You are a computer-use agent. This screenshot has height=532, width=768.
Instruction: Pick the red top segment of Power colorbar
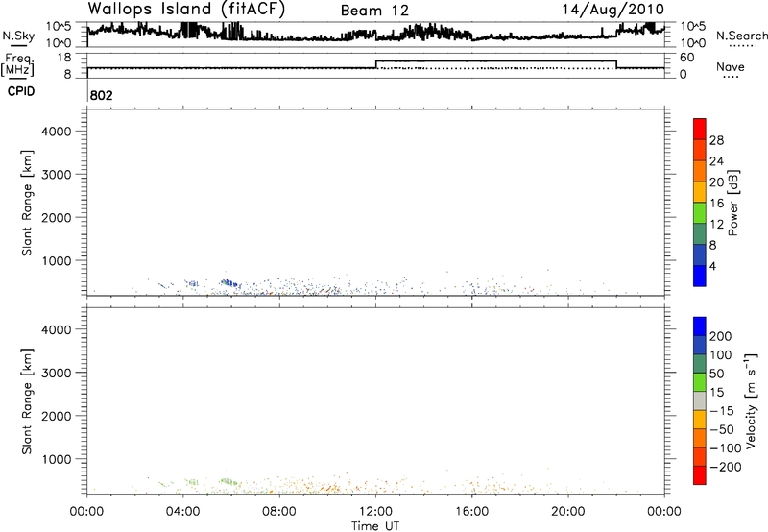click(x=700, y=129)
